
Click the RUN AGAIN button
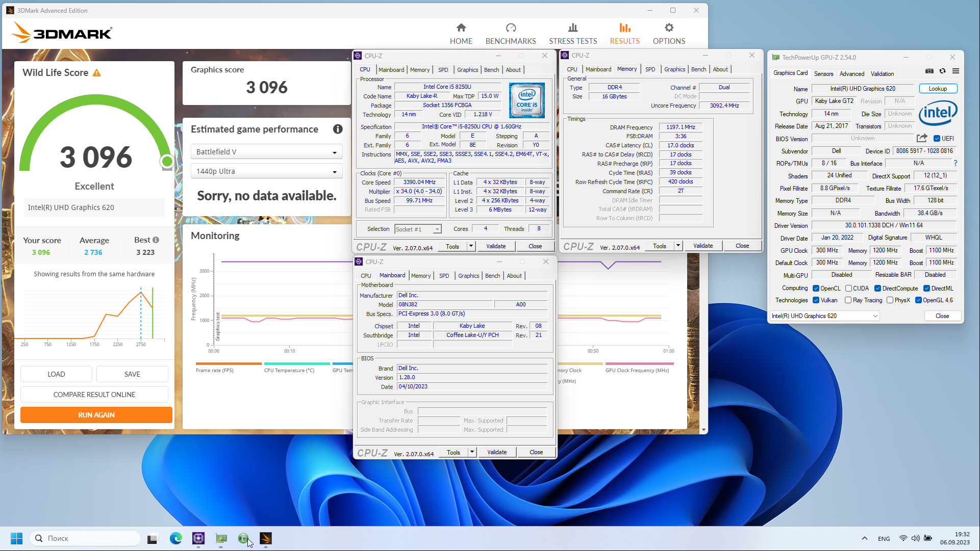tap(96, 415)
